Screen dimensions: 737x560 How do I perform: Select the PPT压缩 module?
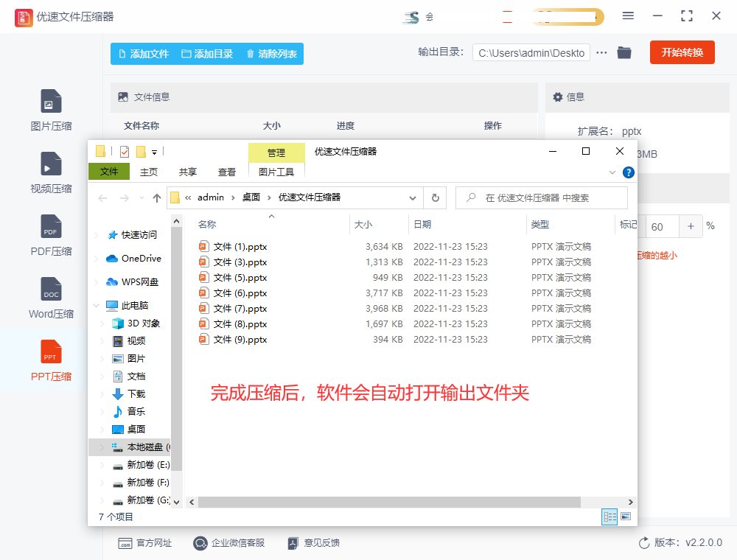click(x=51, y=360)
